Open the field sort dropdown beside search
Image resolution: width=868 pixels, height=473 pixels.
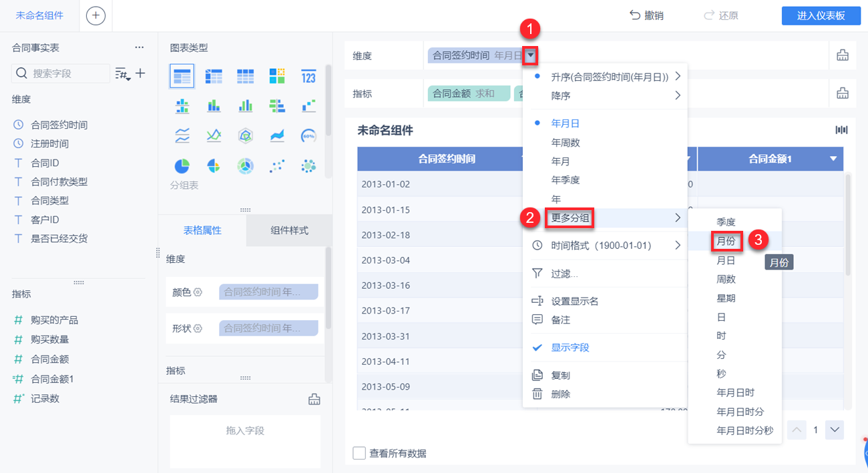(x=122, y=73)
